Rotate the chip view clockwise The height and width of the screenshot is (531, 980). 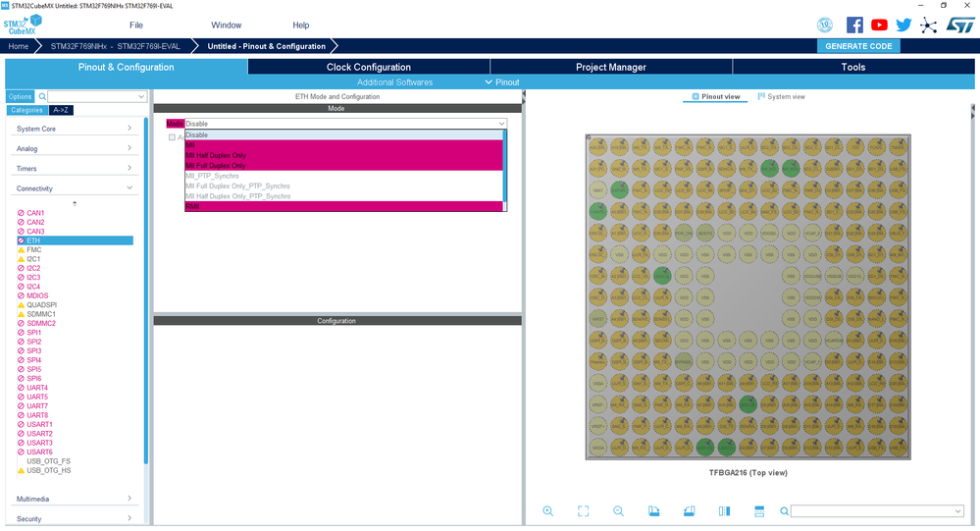click(653, 511)
